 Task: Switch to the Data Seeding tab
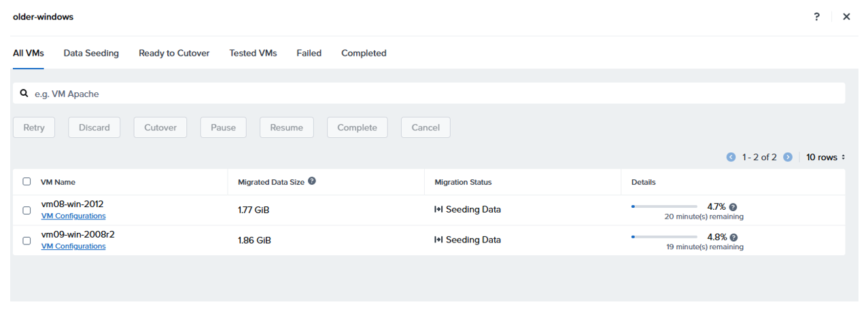coord(91,53)
